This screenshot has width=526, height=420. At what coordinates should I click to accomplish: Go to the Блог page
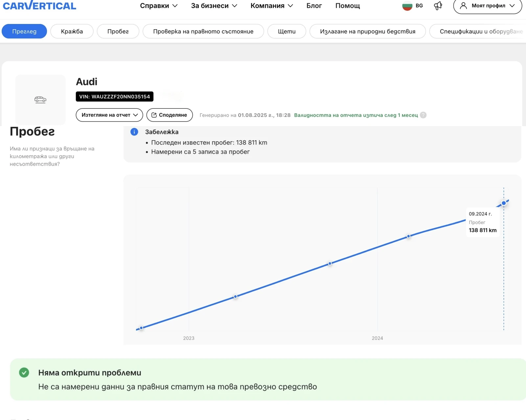[x=314, y=6]
